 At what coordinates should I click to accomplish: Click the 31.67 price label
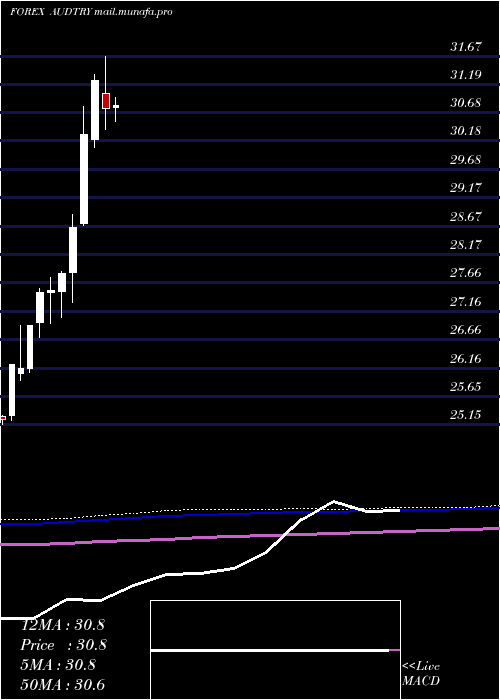point(466,46)
